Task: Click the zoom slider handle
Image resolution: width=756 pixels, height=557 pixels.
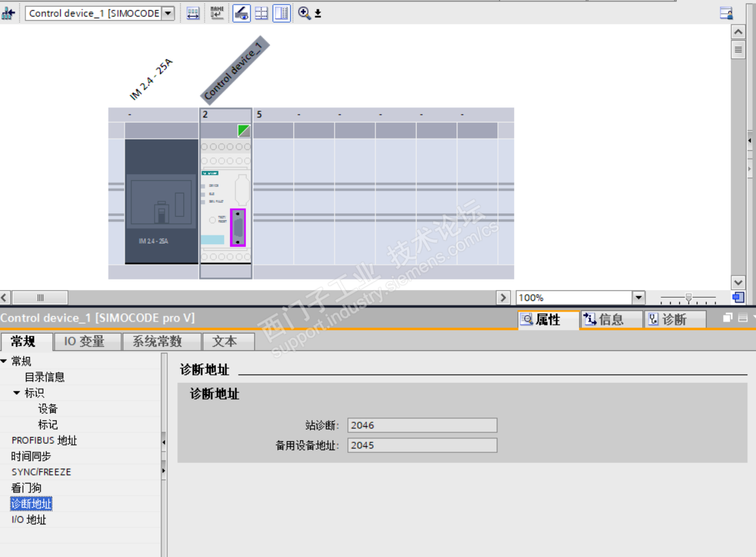Action: tap(689, 298)
